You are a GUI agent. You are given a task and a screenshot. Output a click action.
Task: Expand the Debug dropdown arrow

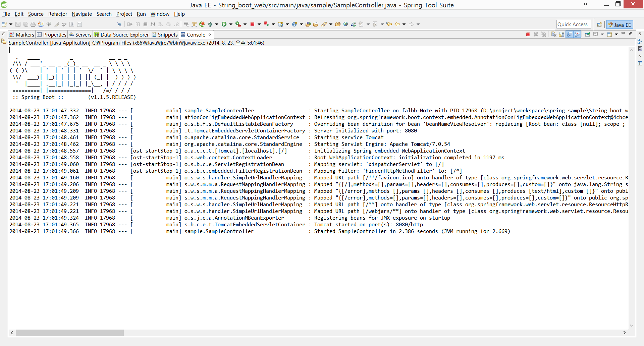click(x=217, y=24)
